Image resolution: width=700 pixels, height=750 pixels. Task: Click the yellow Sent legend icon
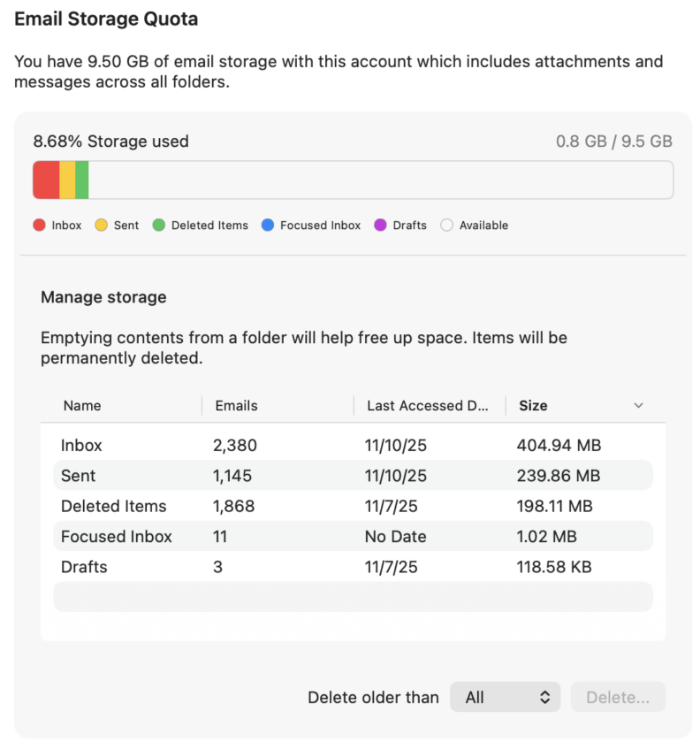[x=101, y=225]
